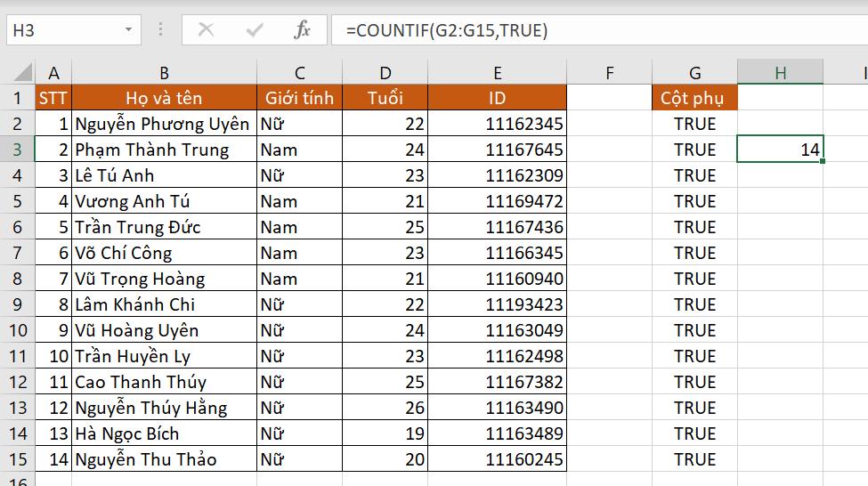Click the formula bar resize dots handle

click(160, 29)
